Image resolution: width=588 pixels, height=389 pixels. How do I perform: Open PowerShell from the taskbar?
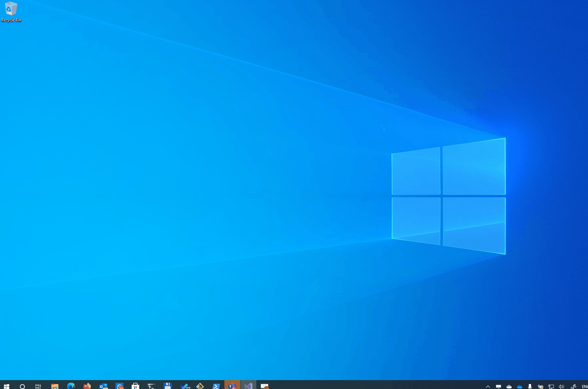coord(216,385)
